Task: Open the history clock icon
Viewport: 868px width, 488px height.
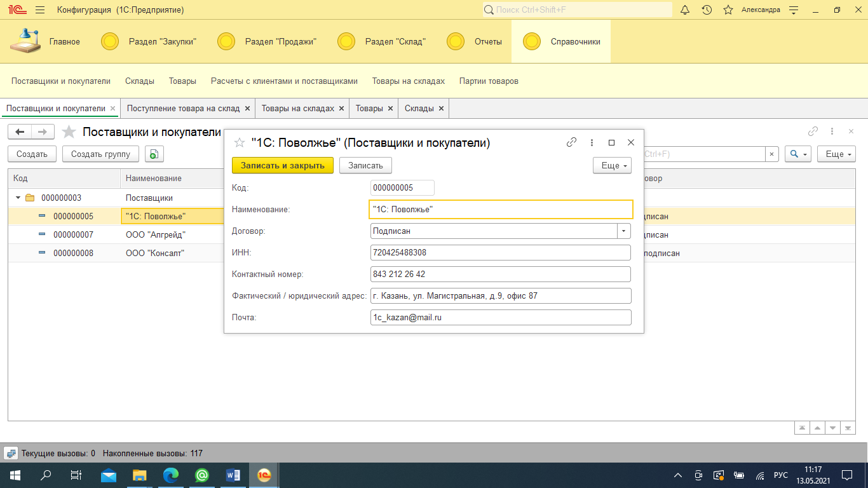Action: [x=707, y=10]
